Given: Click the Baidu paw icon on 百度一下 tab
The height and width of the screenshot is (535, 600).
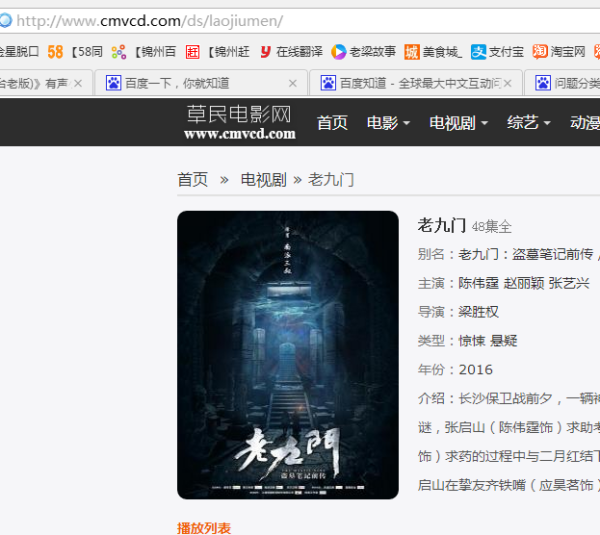Looking at the screenshot, I should tap(113, 83).
